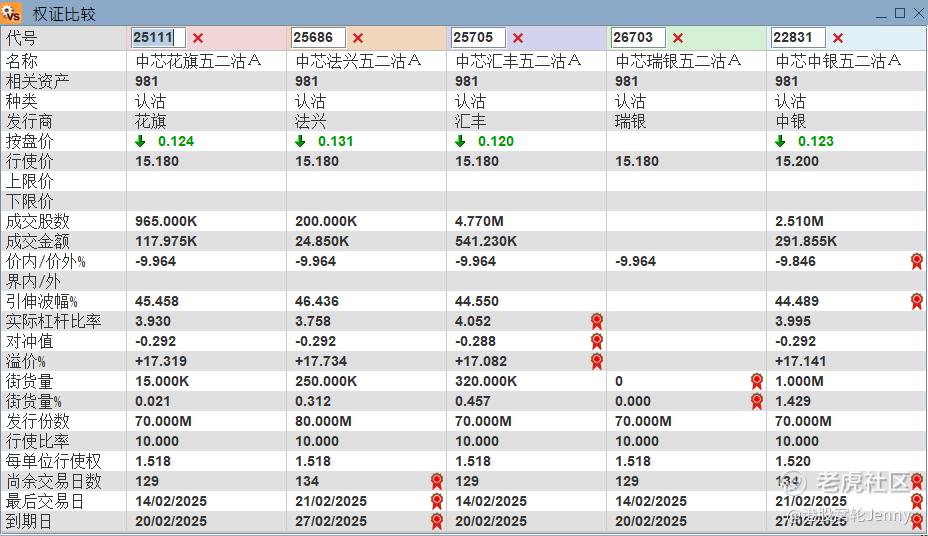Maximize the 权证比较 window

click(x=900, y=12)
